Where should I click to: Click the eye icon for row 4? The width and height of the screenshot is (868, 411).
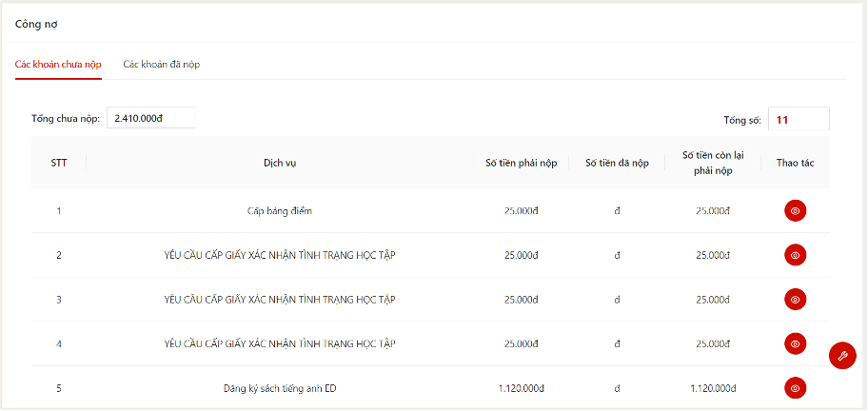click(x=795, y=343)
